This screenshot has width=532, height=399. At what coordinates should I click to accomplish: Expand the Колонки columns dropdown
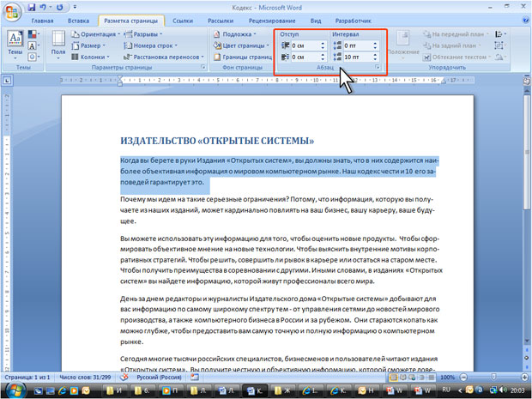point(91,57)
